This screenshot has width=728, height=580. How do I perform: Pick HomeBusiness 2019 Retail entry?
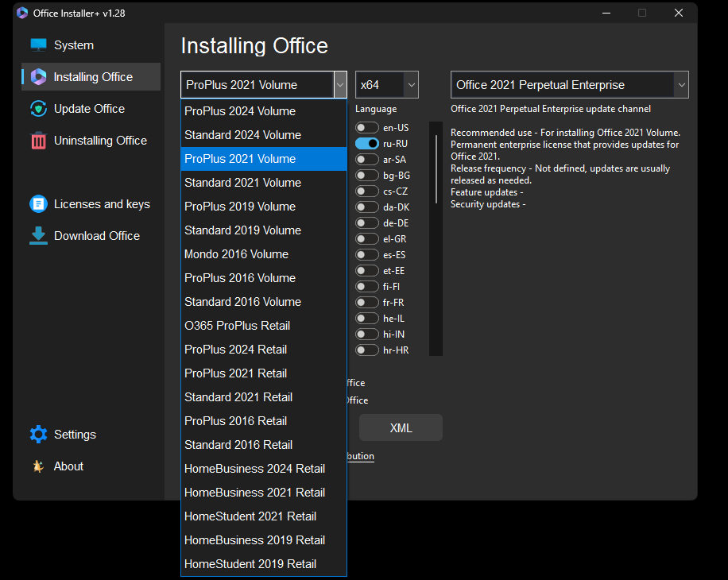point(264,540)
